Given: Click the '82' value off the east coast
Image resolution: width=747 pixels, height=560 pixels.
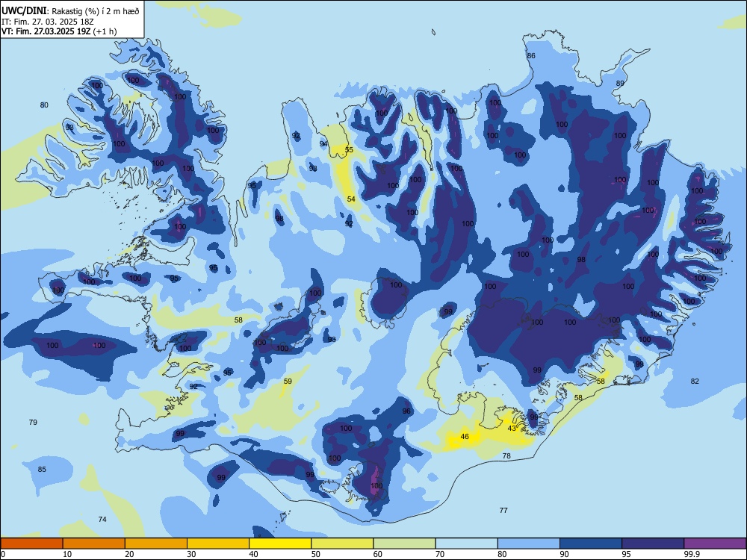Looking at the screenshot, I should (695, 381).
